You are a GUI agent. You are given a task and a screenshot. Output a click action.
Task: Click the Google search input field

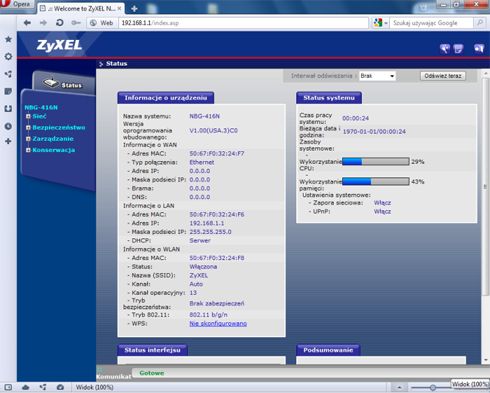tap(431, 23)
